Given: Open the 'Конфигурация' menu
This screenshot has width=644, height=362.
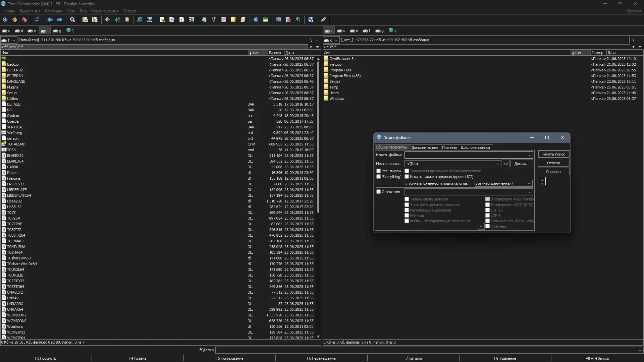Looking at the screenshot, I should point(105,11).
